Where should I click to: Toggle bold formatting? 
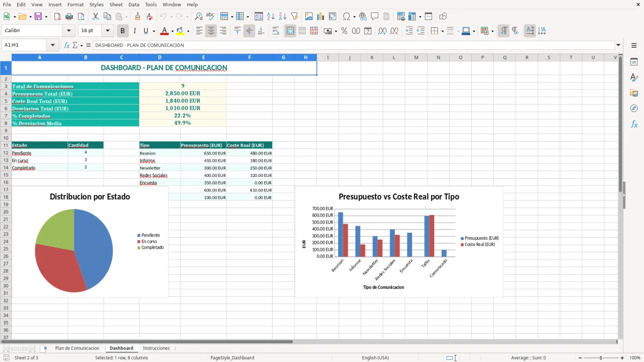click(x=122, y=31)
